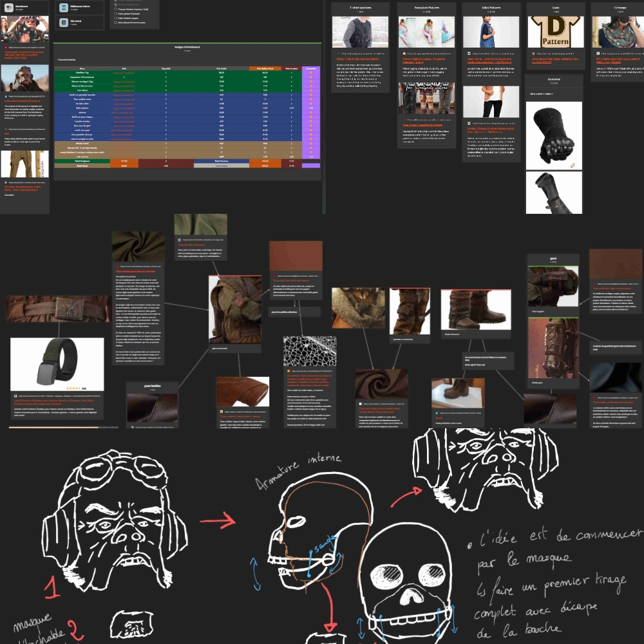Expand the Gantelet column header
644x644 pixels.
pyautogui.click(x=553, y=80)
